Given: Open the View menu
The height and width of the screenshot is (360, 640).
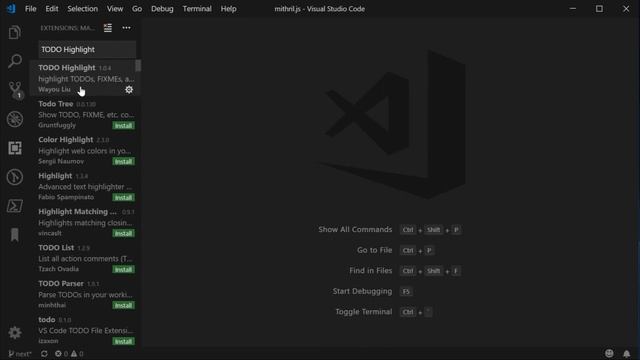Looking at the screenshot, I should (115, 9).
